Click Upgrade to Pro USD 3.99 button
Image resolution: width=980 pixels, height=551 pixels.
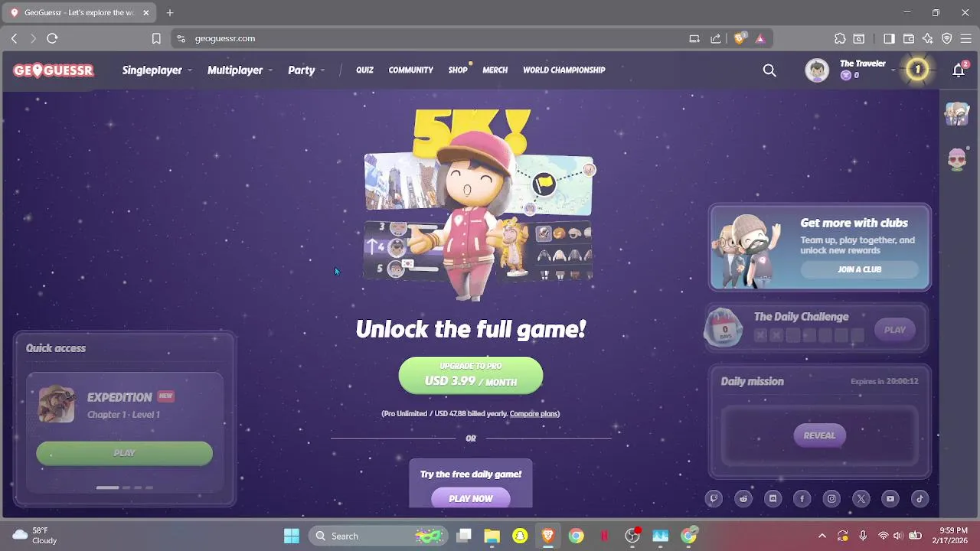tap(471, 375)
